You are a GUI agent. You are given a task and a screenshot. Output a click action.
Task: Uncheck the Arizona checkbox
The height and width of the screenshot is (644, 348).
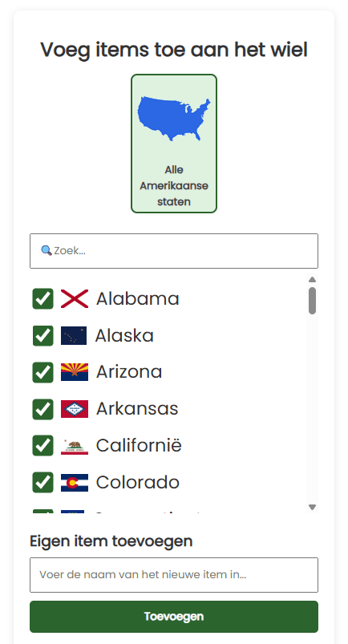(x=43, y=372)
